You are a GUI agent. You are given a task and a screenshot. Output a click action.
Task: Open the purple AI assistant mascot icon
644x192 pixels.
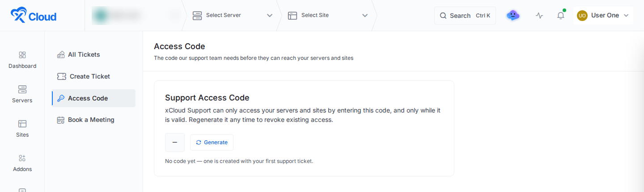(x=513, y=16)
